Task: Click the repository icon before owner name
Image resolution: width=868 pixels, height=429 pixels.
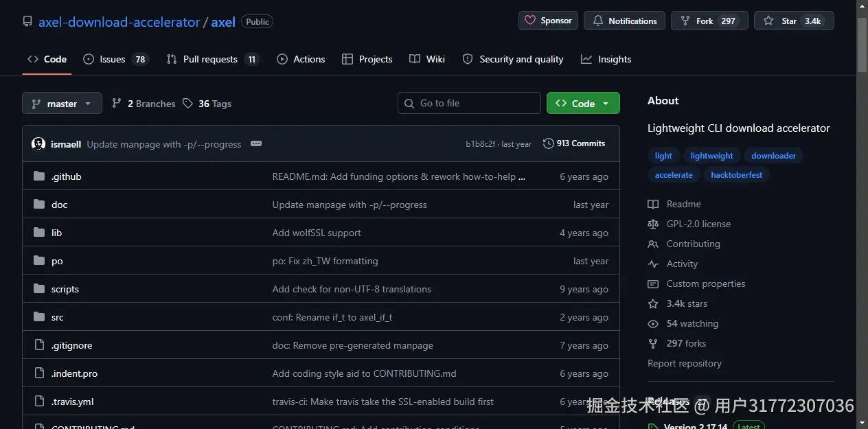Action: (27, 22)
